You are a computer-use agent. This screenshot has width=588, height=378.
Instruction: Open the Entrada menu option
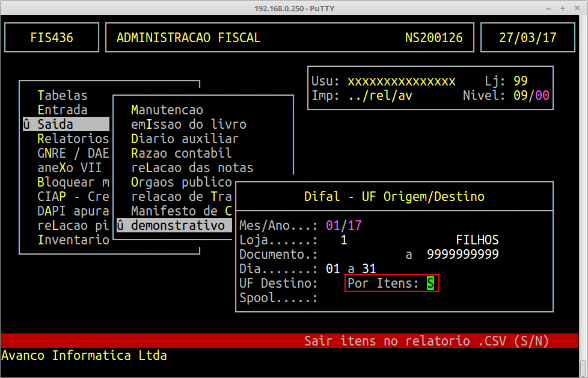click(62, 110)
